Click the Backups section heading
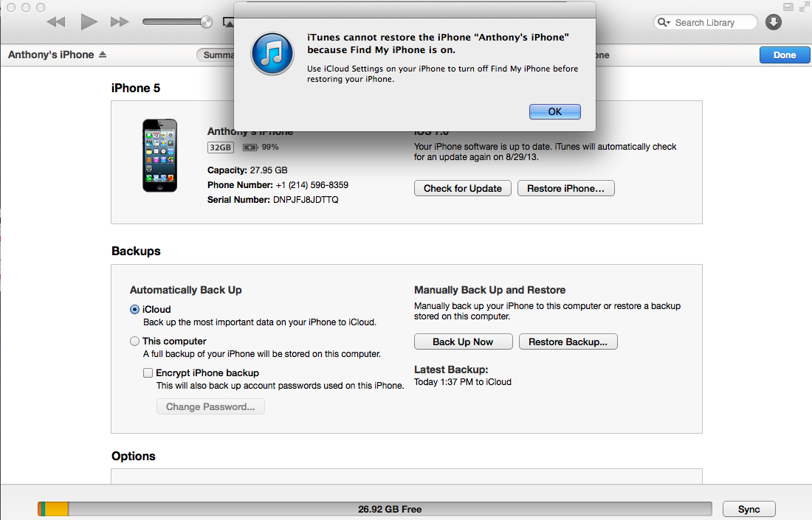This screenshot has height=520, width=812. [137, 252]
